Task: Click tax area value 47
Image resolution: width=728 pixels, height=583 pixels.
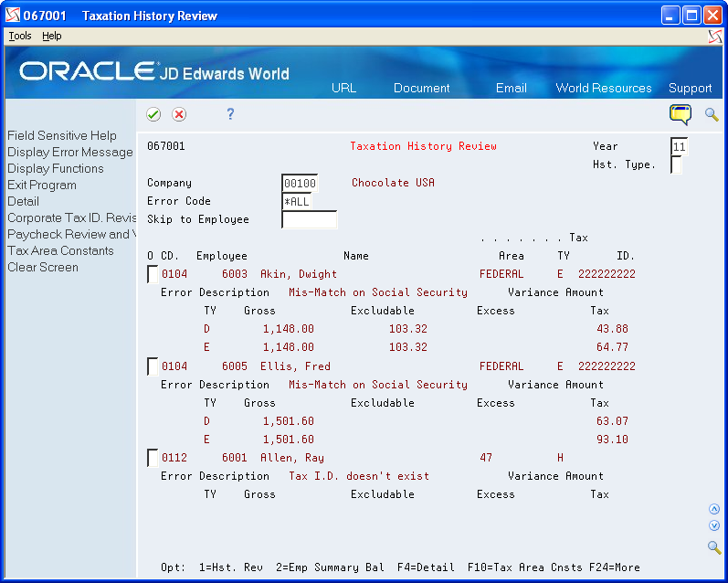Action: click(x=486, y=458)
